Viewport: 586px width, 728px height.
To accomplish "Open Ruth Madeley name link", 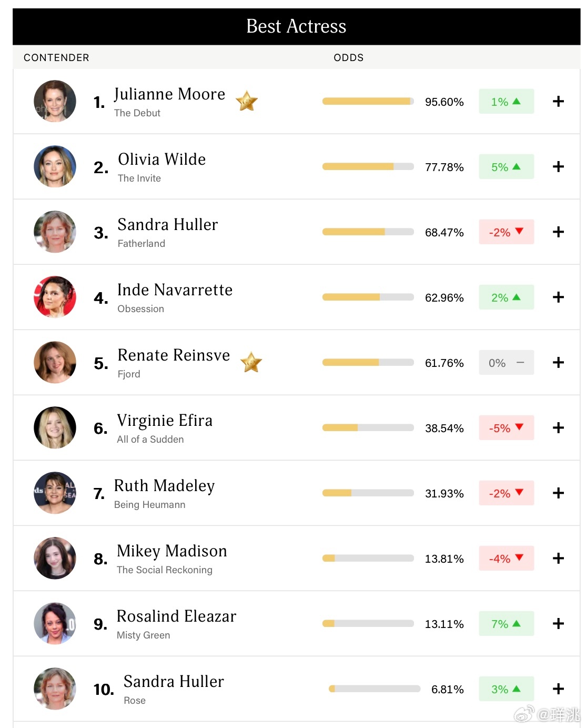I will tap(164, 486).
